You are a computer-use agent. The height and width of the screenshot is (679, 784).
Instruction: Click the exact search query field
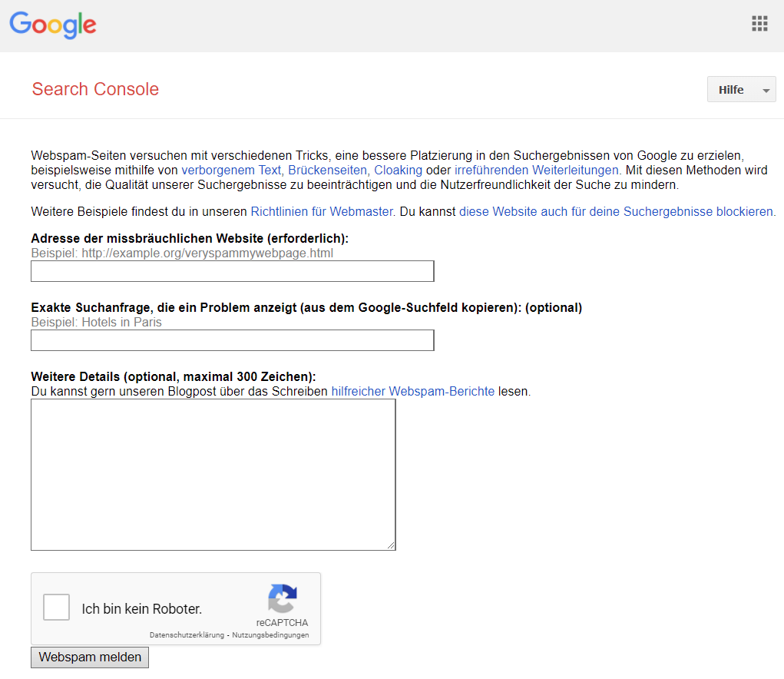[x=232, y=340]
